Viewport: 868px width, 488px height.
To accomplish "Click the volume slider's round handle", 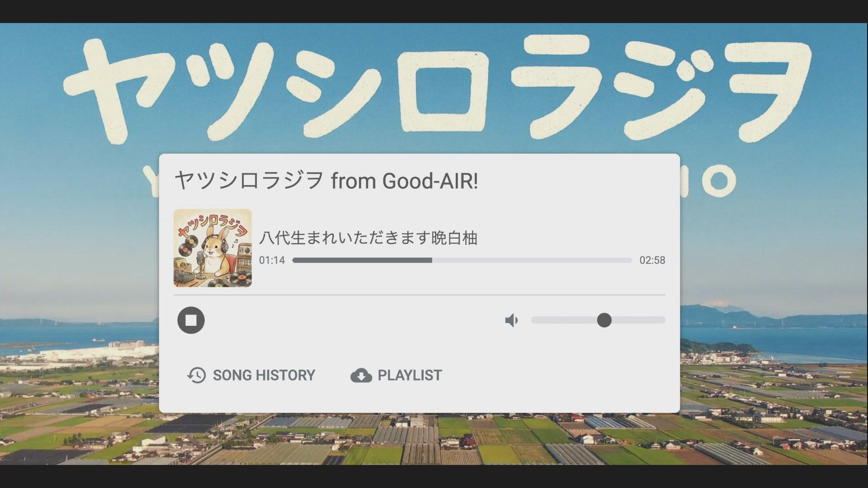I will [604, 320].
